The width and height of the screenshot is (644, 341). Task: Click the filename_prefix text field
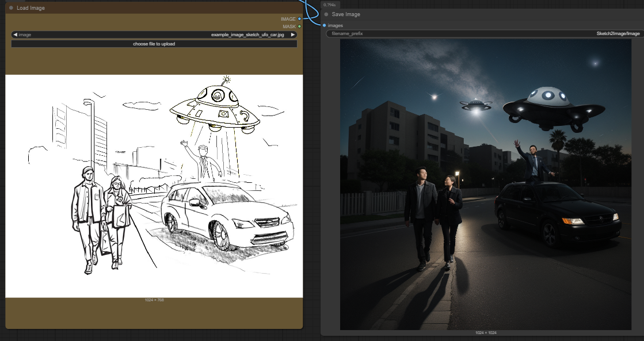(x=483, y=33)
